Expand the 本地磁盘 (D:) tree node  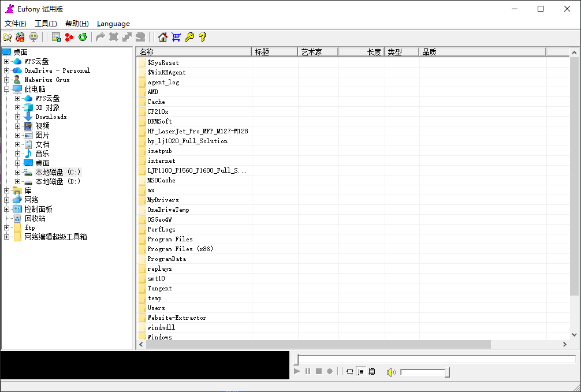(18, 181)
